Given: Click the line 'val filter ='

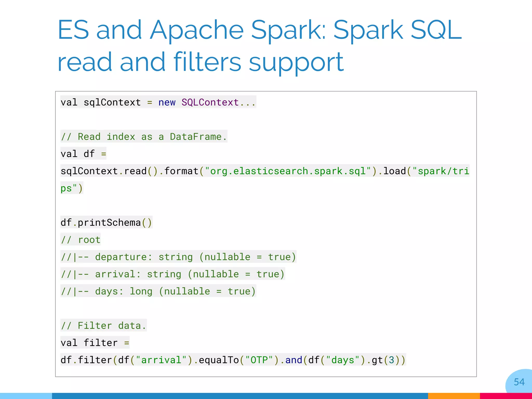Looking at the screenshot, I should [x=95, y=342].
